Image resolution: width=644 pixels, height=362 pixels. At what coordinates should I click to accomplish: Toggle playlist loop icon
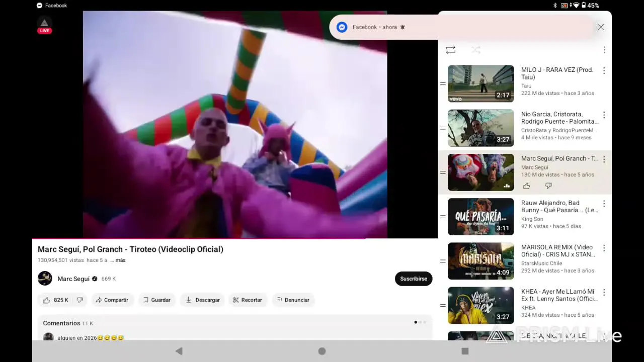coord(450,50)
